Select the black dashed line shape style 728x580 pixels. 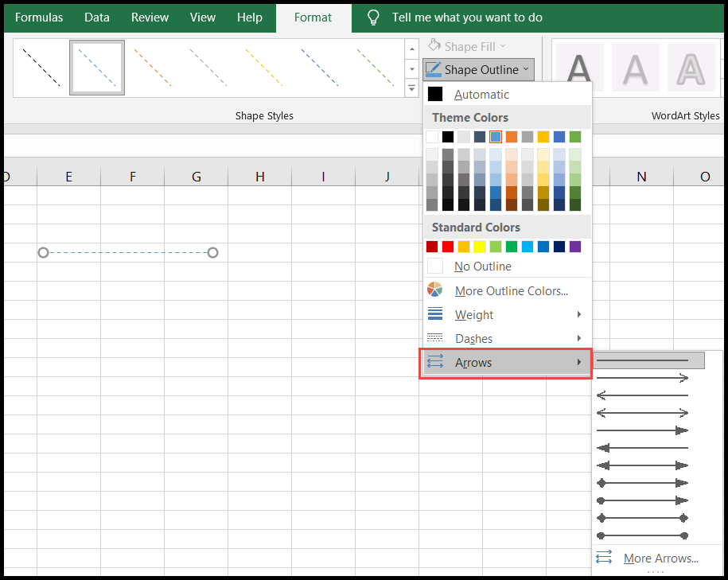point(40,69)
